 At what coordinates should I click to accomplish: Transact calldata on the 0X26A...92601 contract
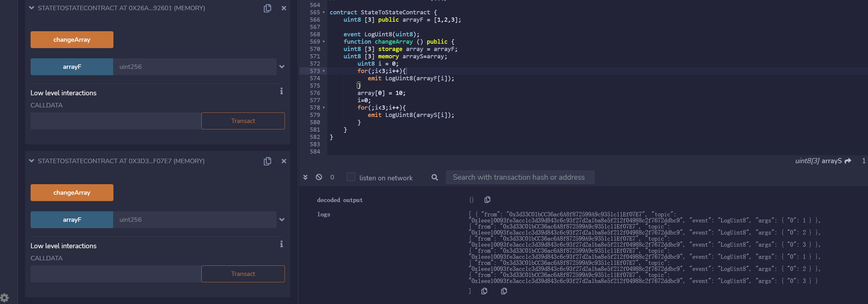click(243, 121)
